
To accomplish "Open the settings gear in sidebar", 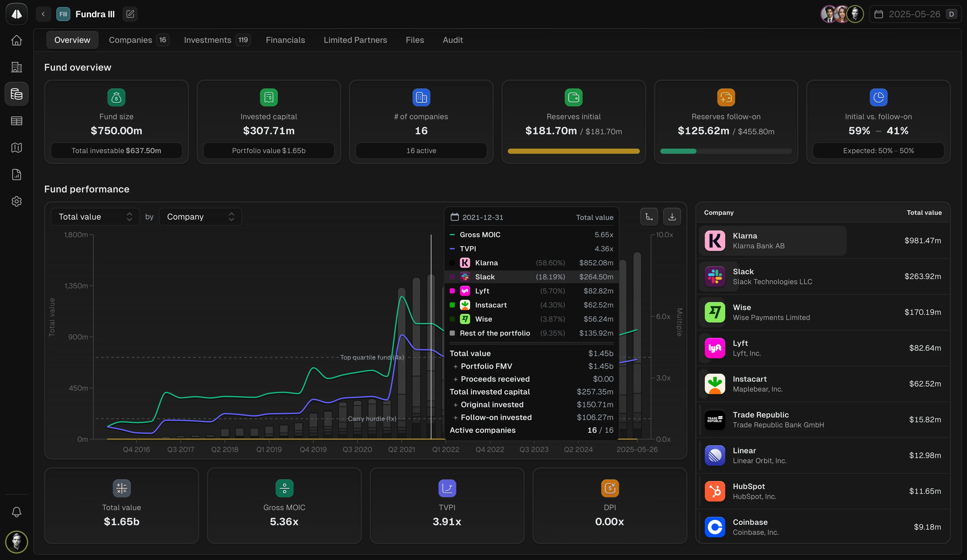I will coord(17,201).
